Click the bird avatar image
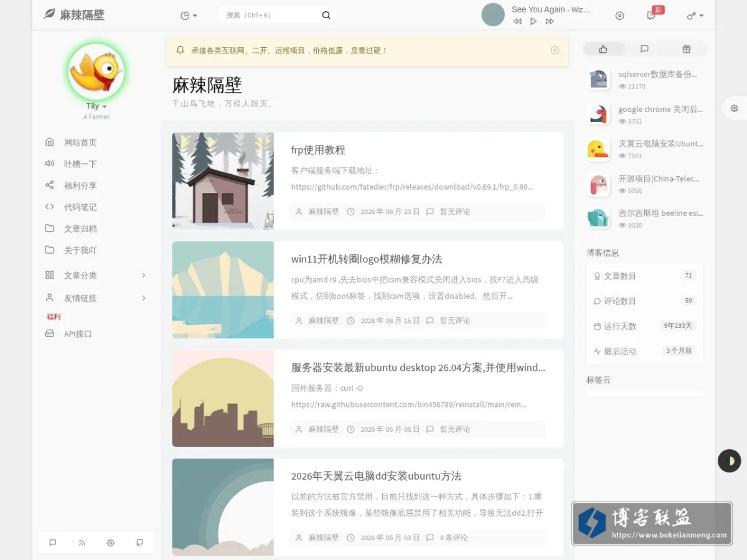 96,71
